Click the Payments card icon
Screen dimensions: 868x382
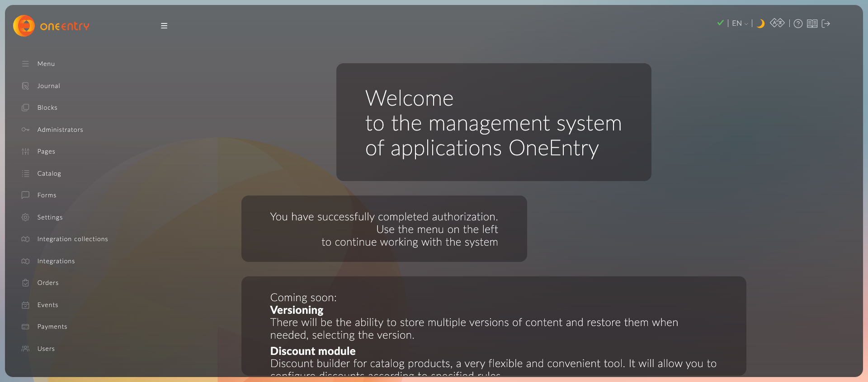point(25,326)
